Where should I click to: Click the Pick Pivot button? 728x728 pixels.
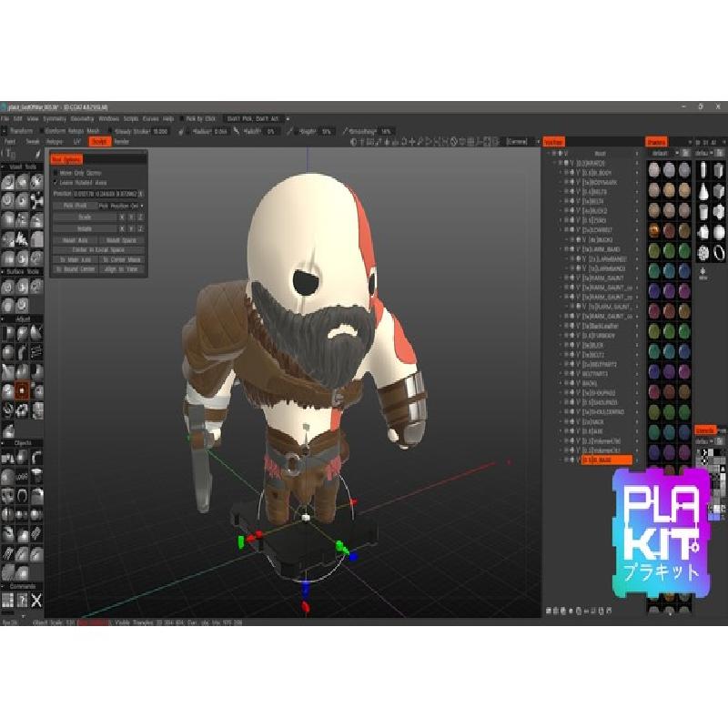(x=75, y=206)
